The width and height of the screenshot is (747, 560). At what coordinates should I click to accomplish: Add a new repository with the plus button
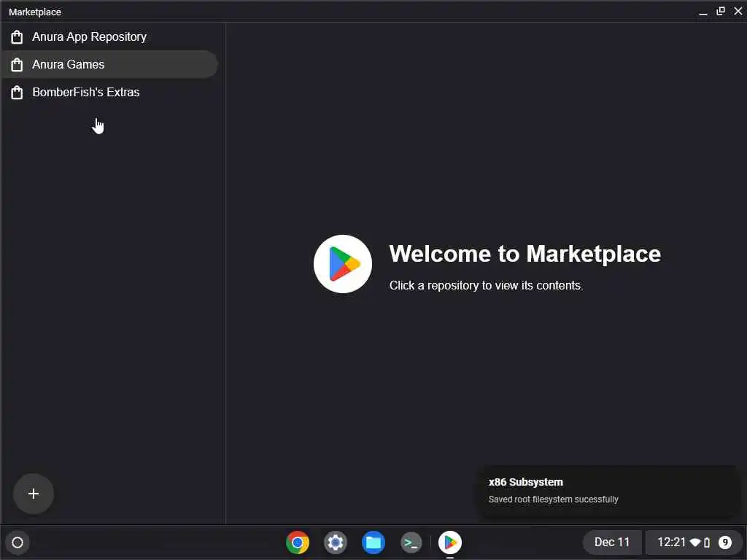point(34,494)
